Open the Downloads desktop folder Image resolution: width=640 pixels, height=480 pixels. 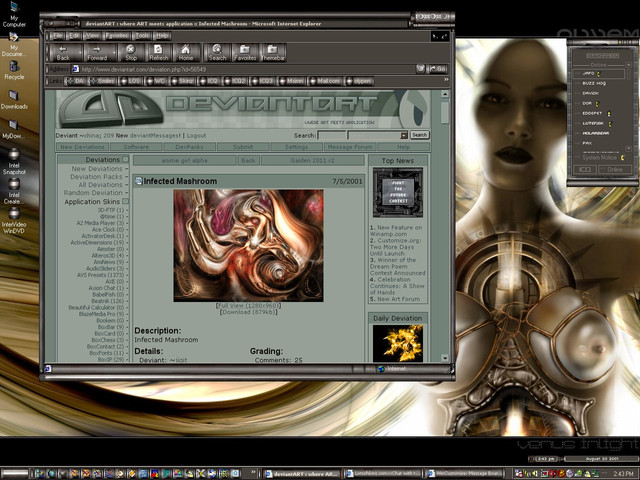pyautogui.click(x=14, y=97)
